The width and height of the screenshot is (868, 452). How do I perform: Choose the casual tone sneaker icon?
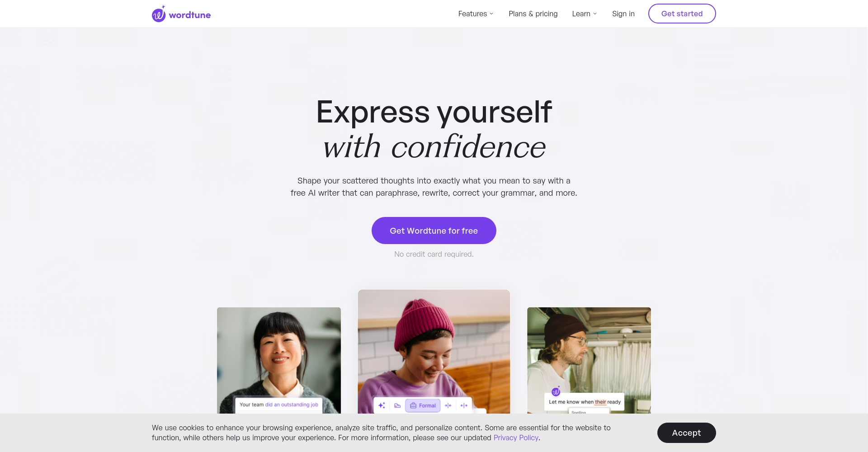397,405
